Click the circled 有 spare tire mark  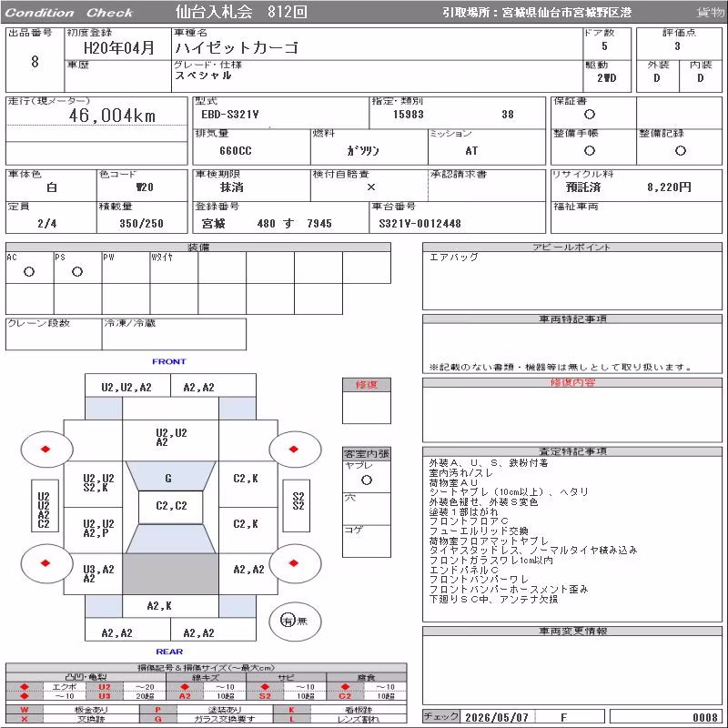tap(288, 621)
